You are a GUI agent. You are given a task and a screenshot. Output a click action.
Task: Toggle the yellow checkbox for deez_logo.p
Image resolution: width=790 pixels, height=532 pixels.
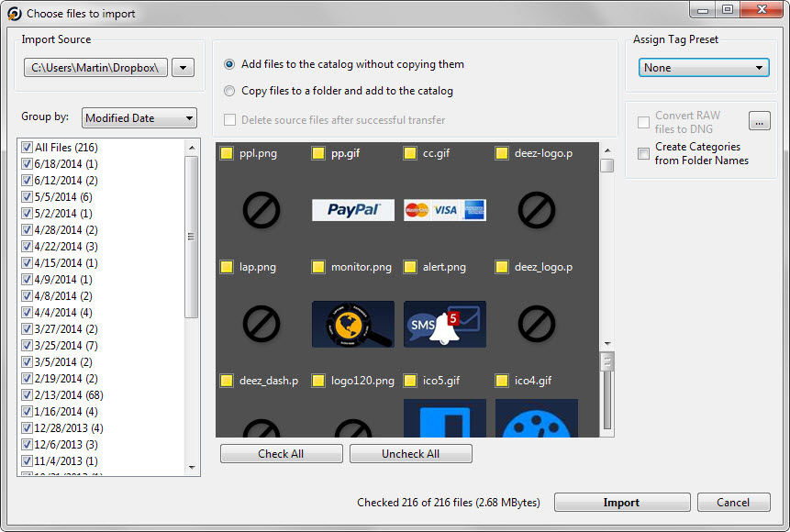click(x=502, y=267)
